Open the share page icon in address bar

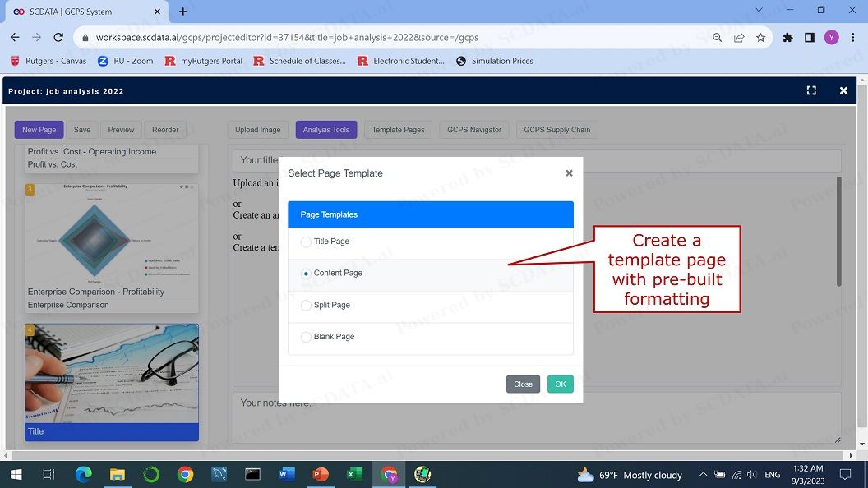(739, 38)
